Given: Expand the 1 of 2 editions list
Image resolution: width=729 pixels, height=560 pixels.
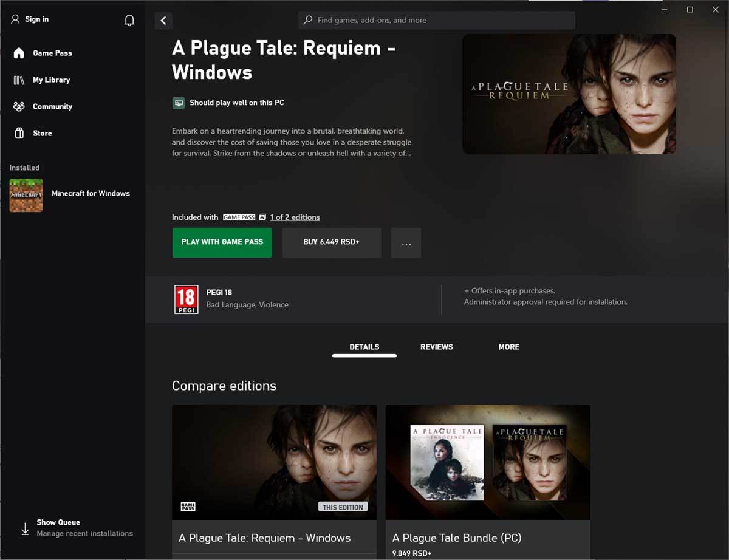Looking at the screenshot, I should click(295, 217).
